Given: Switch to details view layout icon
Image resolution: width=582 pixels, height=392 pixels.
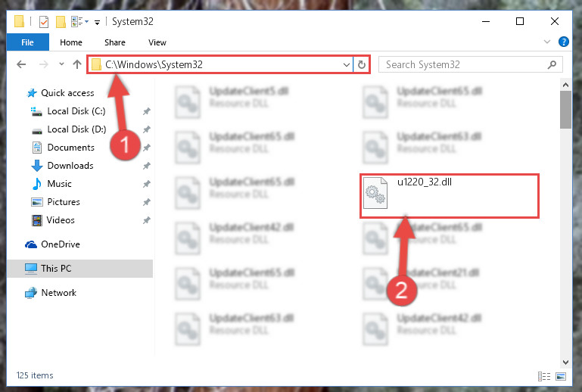Looking at the screenshot, I should click(543, 376).
